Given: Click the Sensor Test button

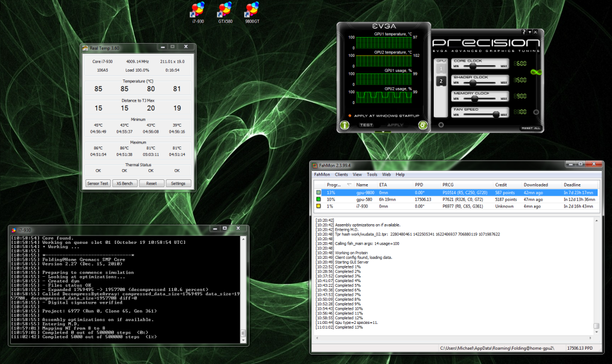Looking at the screenshot, I should coord(98,183).
